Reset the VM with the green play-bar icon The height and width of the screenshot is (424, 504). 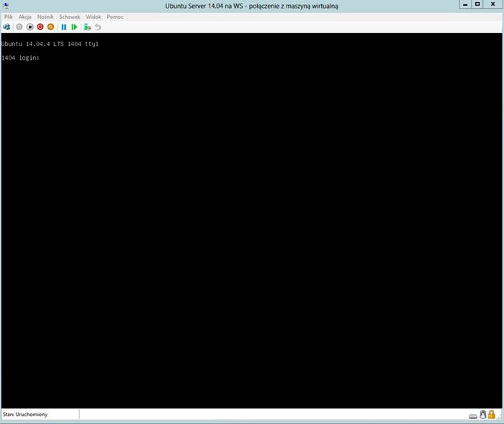click(x=74, y=27)
